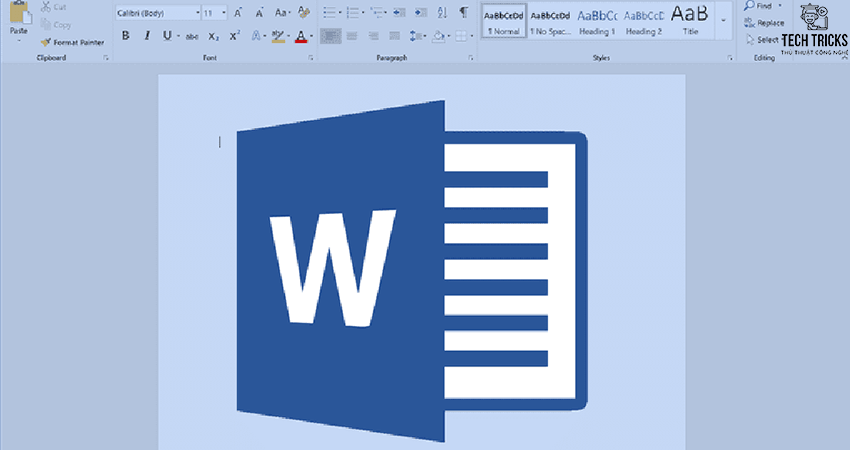
Task: Open the Paste options arrow below Paste
Action: click(x=19, y=41)
